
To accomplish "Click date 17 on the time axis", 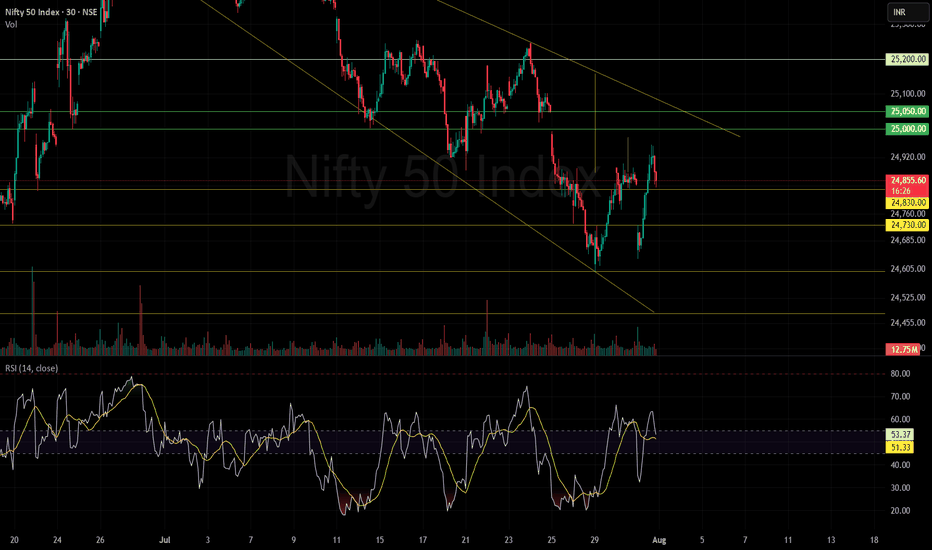I will click(423, 540).
